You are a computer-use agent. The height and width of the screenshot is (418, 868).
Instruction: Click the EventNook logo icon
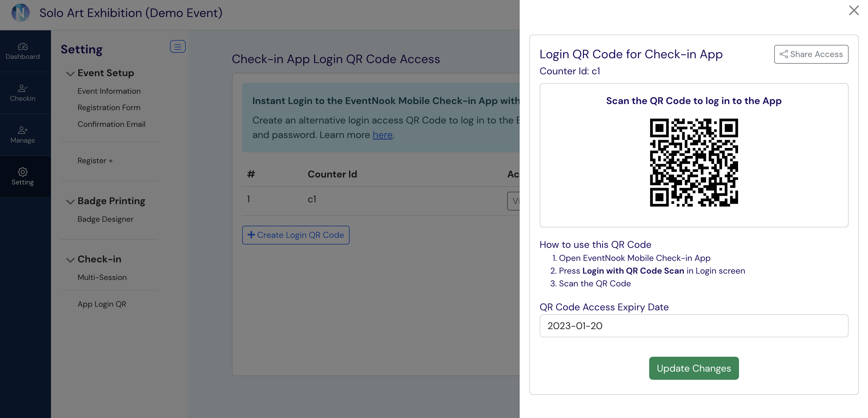(21, 13)
